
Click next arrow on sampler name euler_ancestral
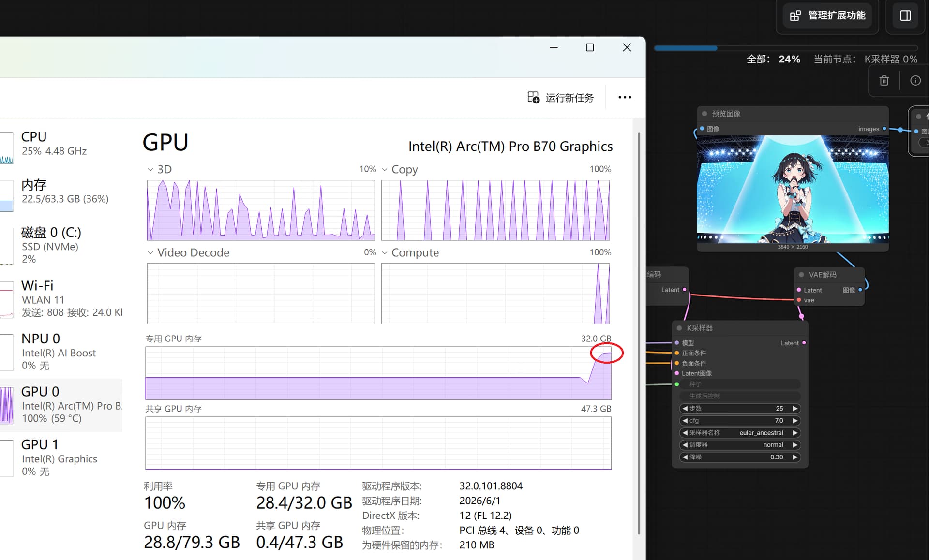[794, 433]
